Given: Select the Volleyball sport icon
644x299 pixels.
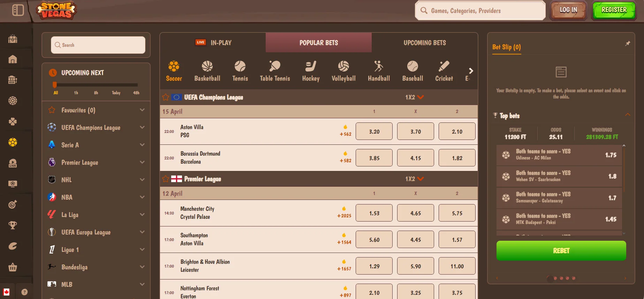Looking at the screenshot, I should [343, 71].
